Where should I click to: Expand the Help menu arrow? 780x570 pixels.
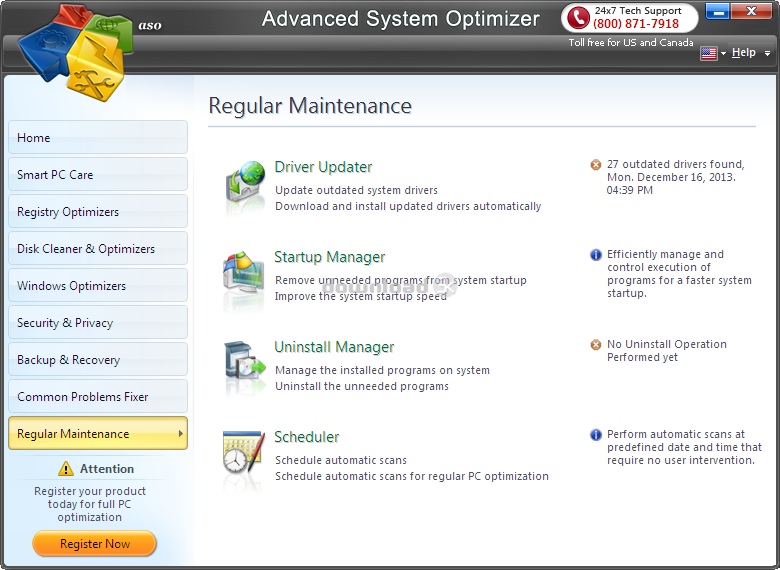768,53
